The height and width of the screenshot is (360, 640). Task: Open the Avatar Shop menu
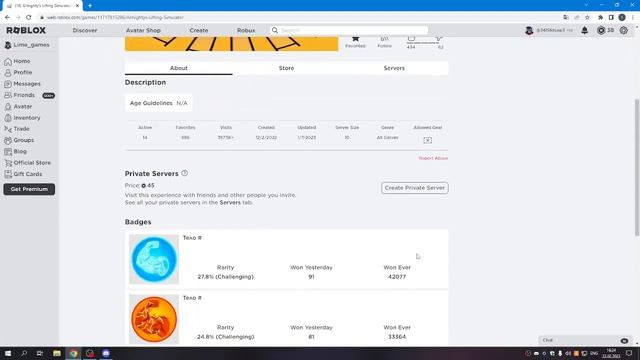click(x=143, y=30)
